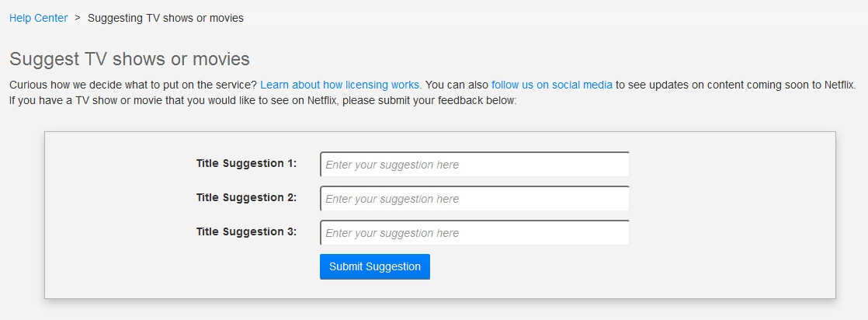Click the 'Title Suggestion 2:' label
Screen dimensions: 868x320
pyautogui.click(x=246, y=198)
